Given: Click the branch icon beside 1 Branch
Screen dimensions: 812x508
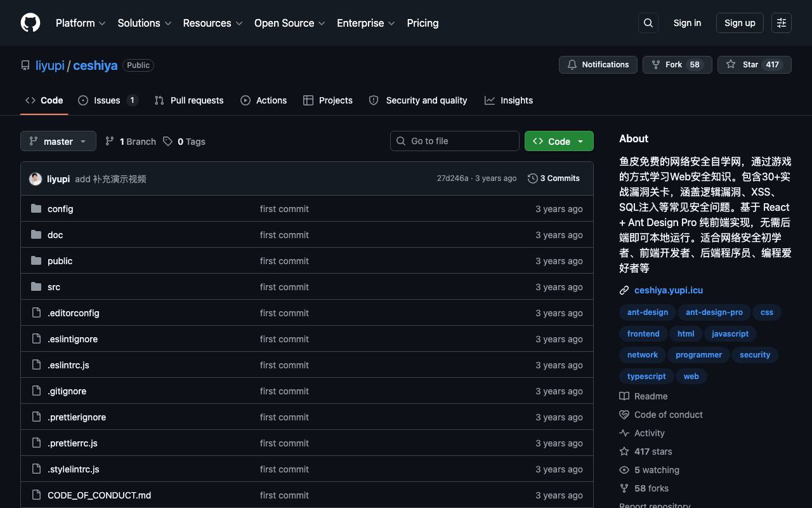Looking at the screenshot, I should click(x=110, y=141).
